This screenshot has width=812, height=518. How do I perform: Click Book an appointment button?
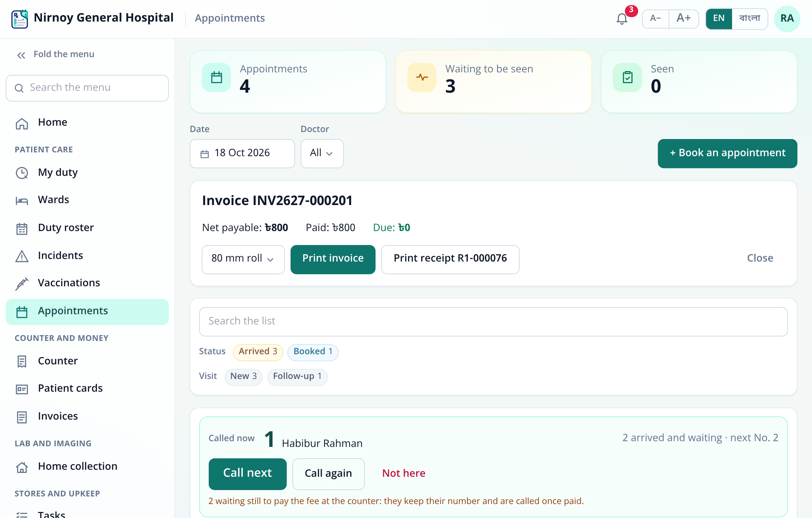(x=727, y=153)
